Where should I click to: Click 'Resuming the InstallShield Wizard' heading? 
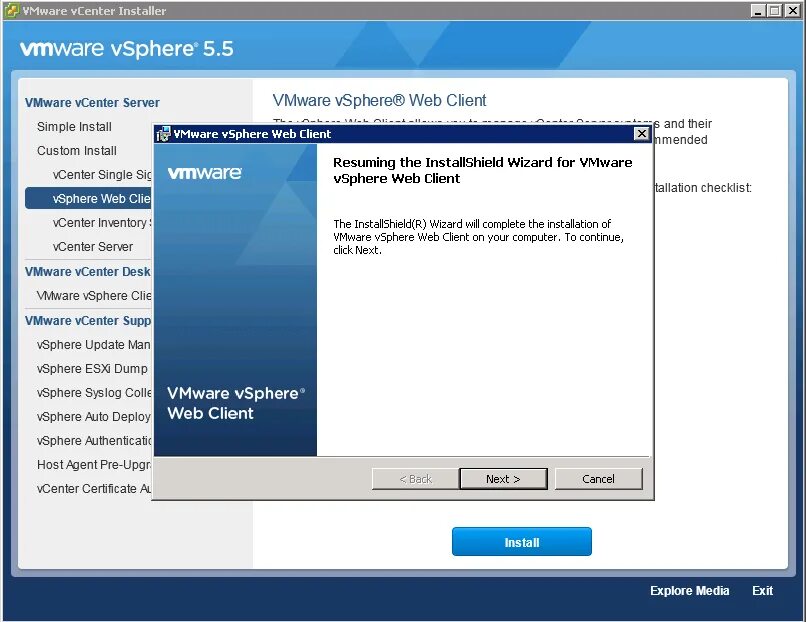[483, 170]
